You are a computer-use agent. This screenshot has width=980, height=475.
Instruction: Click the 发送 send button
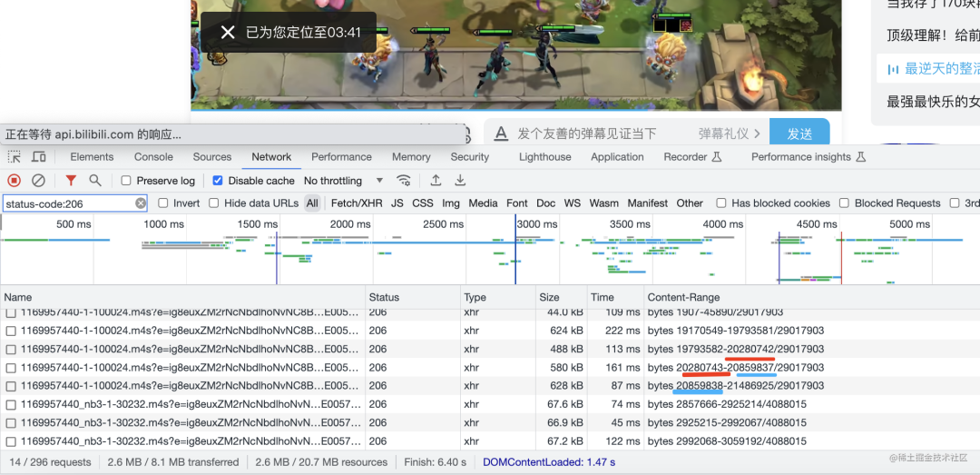[799, 134]
